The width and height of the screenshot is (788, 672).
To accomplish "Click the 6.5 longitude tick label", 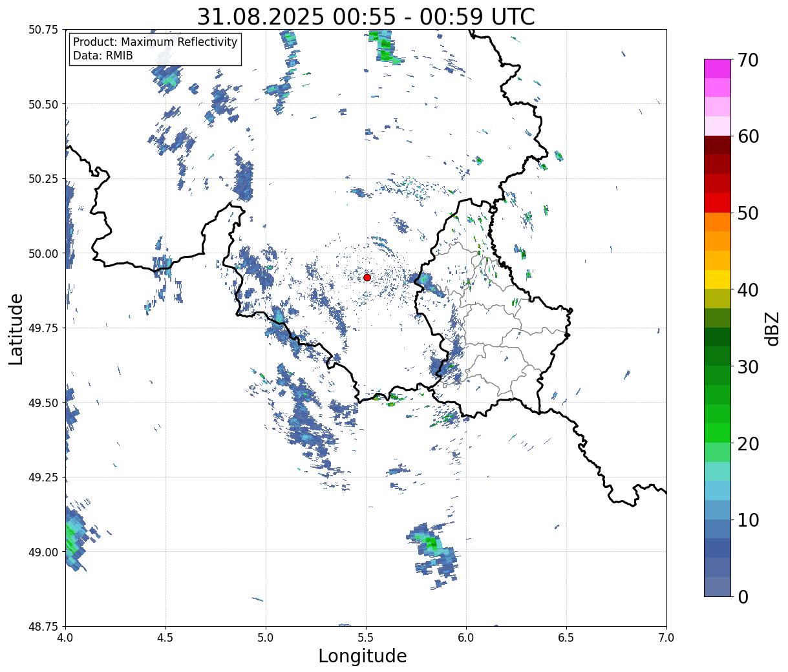I will (566, 637).
